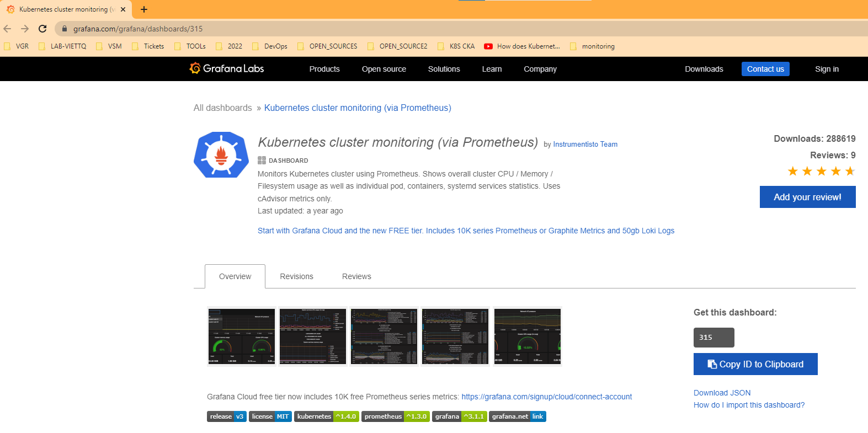Click the browser back arrow
The image size is (868, 433).
tap(7, 29)
